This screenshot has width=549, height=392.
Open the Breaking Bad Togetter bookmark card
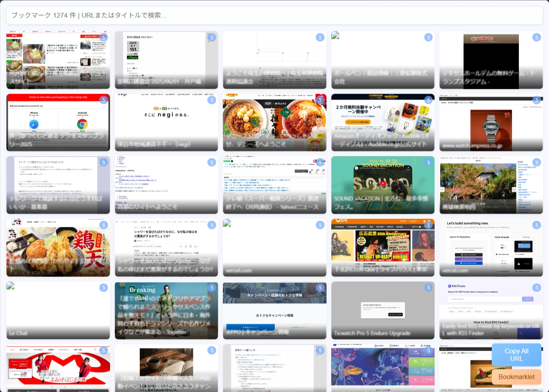coord(166,310)
